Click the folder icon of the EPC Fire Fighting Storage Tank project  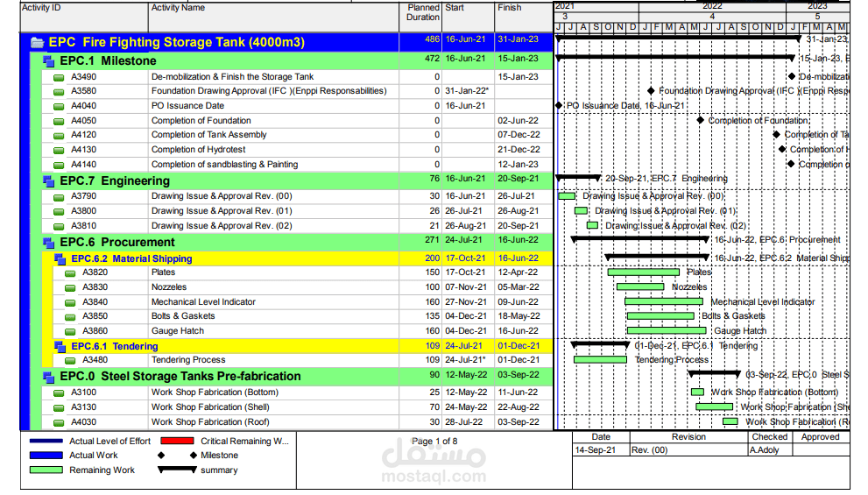pyautogui.click(x=37, y=43)
